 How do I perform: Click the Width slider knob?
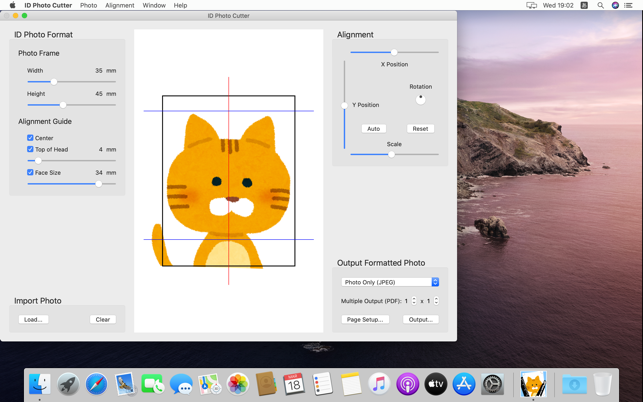tap(54, 82)
